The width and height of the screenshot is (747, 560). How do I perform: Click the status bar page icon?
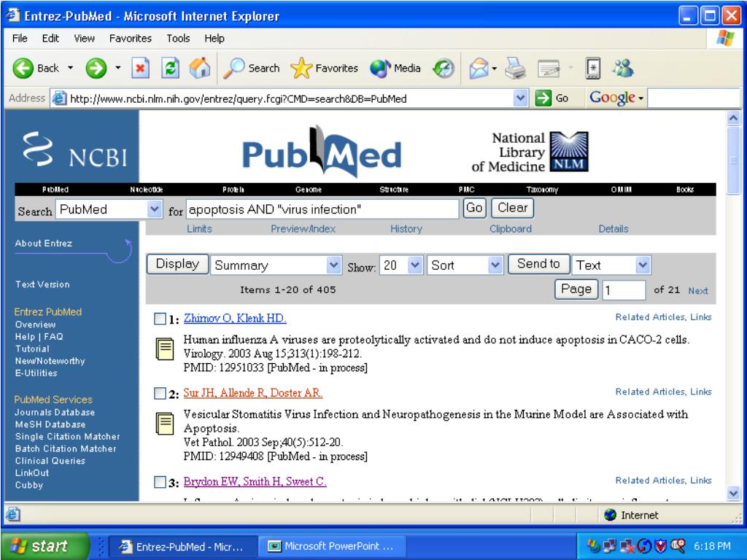(13, 514)
